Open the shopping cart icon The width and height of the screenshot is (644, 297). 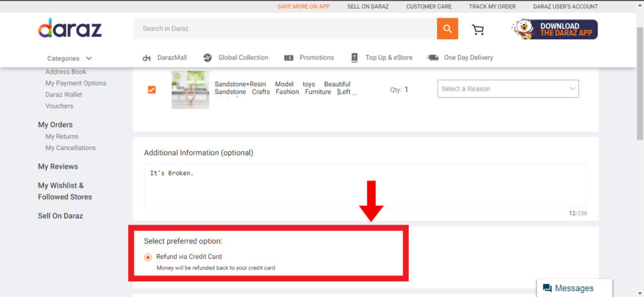[x=478, y=30]
